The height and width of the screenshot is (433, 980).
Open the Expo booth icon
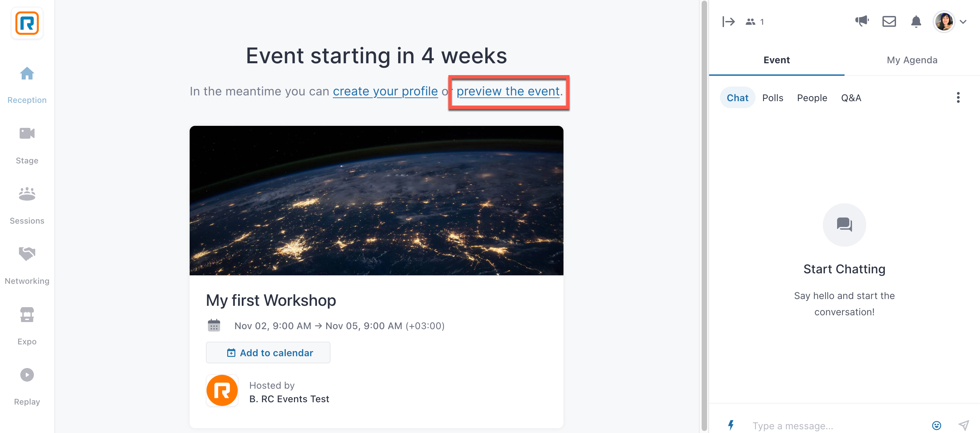[x=27, y=314]
